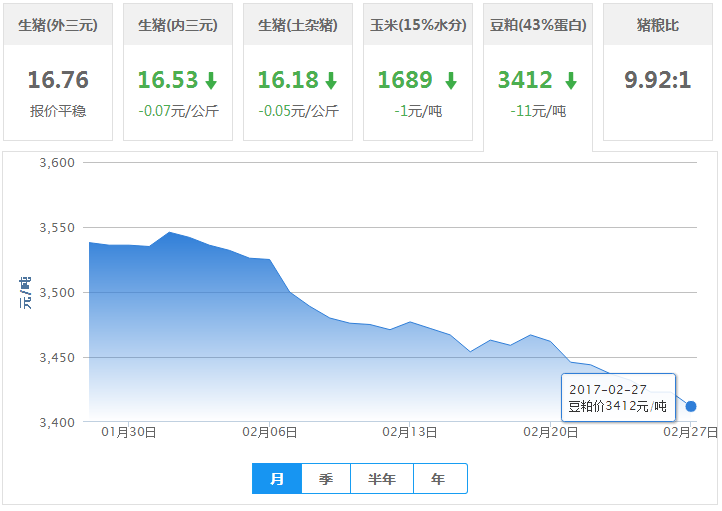The image size is (722, 511).
Task: Click the down arrow beside 3412
Action: click(571, 81)
